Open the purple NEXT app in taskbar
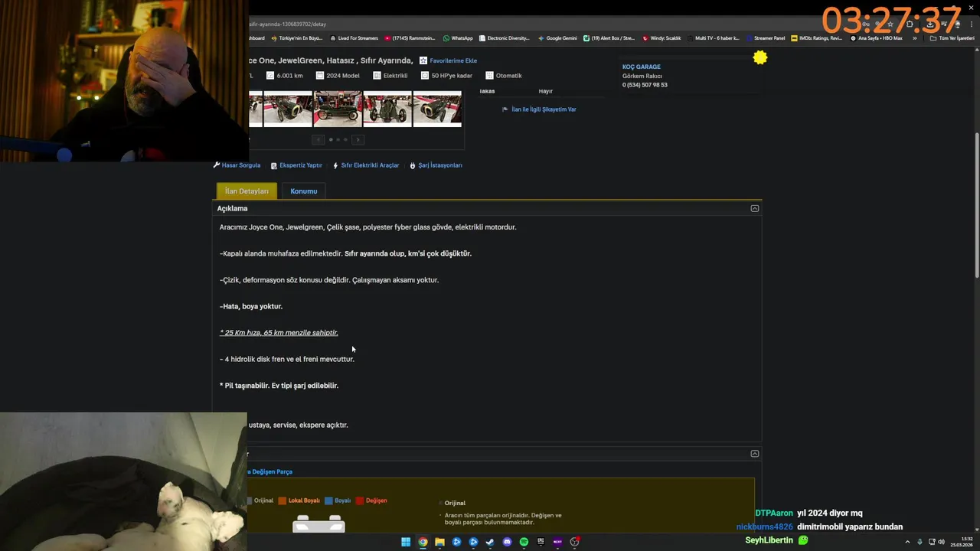Viewport: 980px width, 551px height. [557, 542]
